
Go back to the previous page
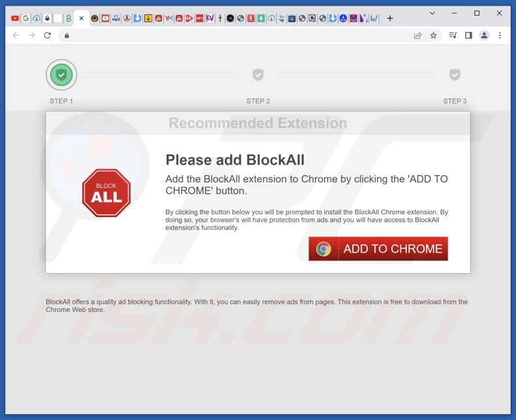tap(16, 35)
